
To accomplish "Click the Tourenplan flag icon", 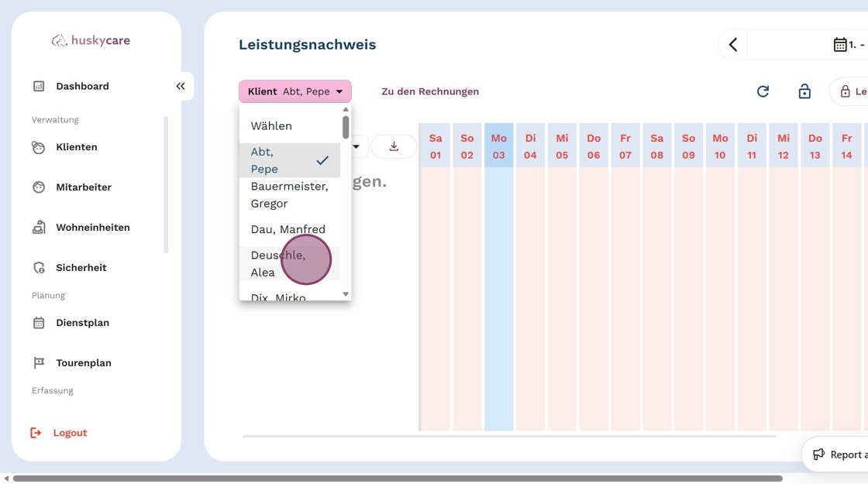I will [x=39, y=363].
